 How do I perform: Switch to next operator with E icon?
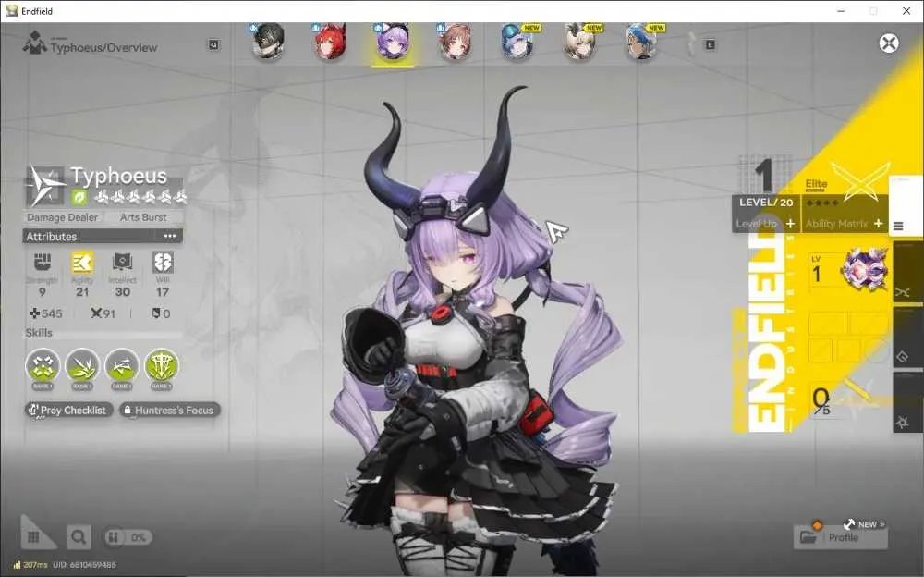click(710, 44)
